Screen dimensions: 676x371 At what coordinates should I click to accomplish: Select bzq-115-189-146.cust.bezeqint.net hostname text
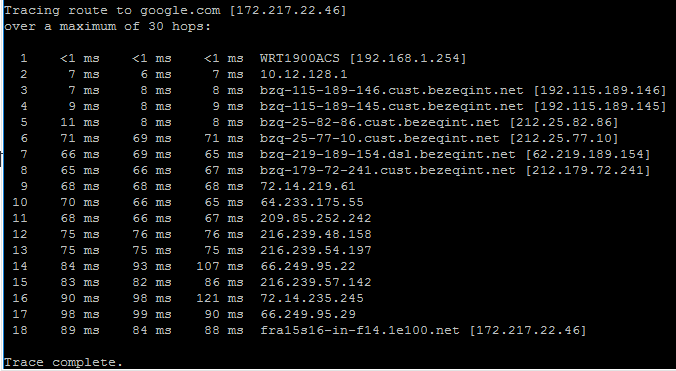(391, 90)
